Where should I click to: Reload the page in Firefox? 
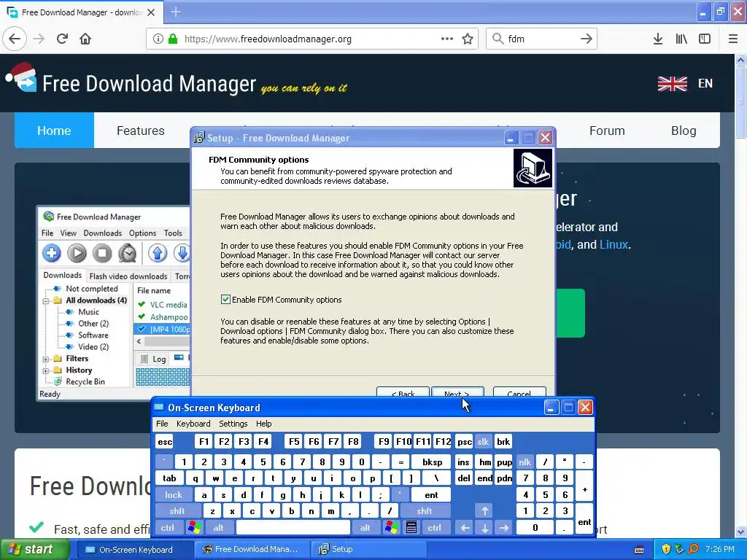[62, 39]
